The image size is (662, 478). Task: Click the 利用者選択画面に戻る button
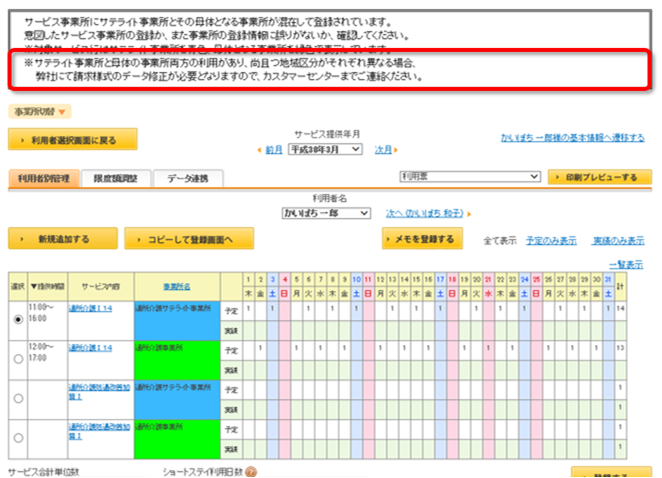(x=73, y=140)
